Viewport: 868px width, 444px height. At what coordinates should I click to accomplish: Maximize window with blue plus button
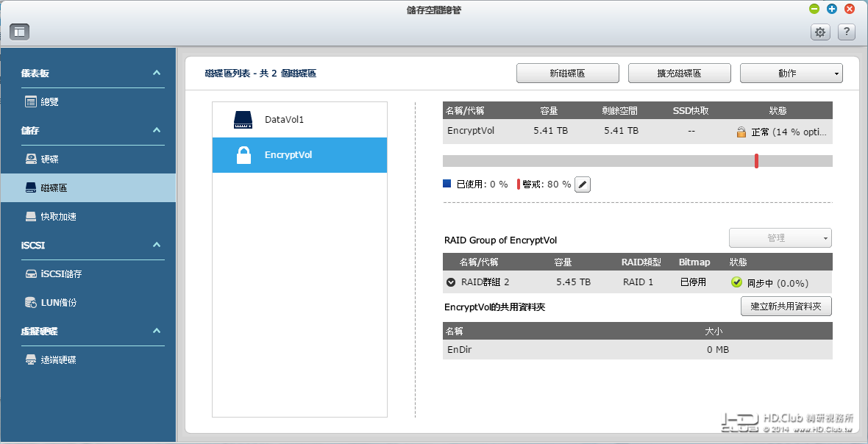(x=831, y=8)
